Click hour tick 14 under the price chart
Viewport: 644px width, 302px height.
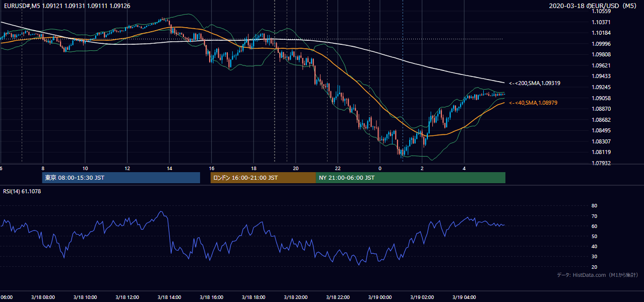click(x=169, y=169)
